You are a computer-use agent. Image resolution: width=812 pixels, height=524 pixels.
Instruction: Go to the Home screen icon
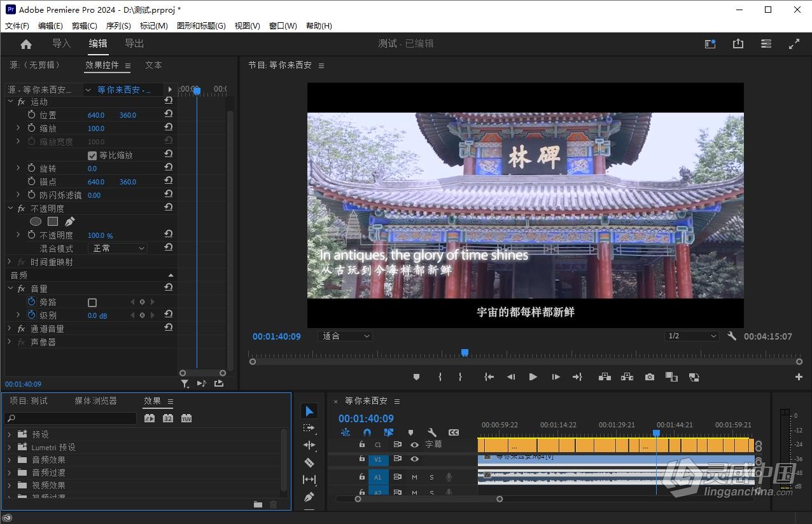pos(26,44)
